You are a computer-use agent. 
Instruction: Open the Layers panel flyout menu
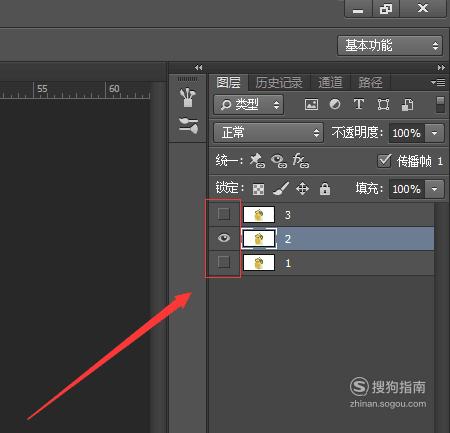point(438,82)
